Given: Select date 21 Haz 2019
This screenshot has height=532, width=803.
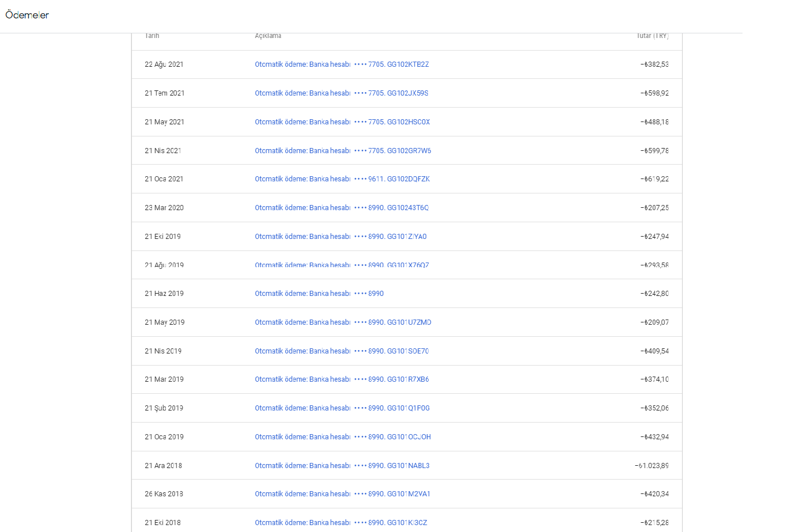Looking at the screenshot, I should point(164,294).
